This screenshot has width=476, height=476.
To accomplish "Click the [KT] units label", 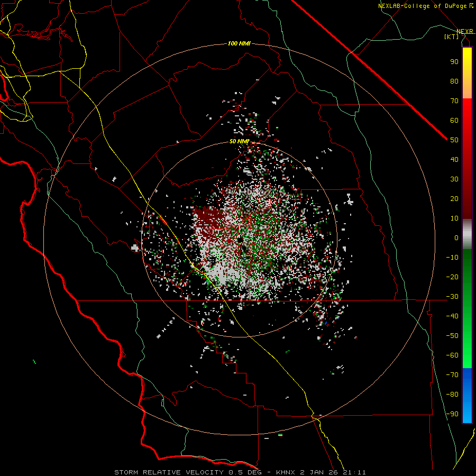I will (x=451, y=36).
